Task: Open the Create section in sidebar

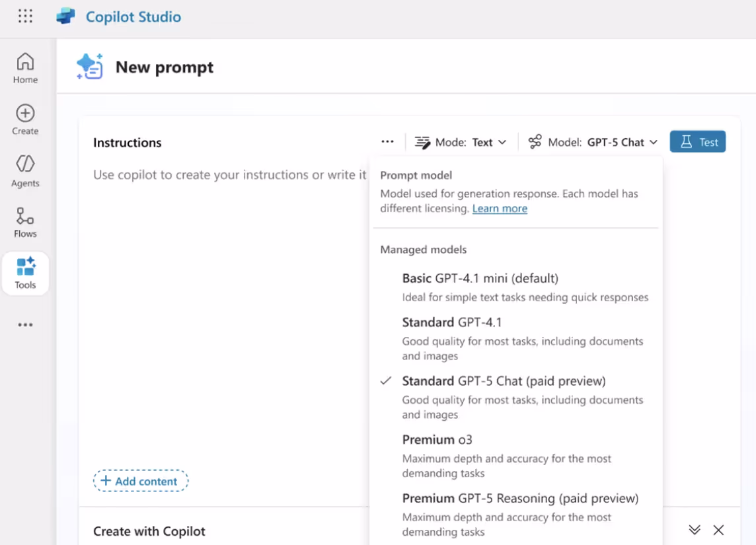Action: 25,120
